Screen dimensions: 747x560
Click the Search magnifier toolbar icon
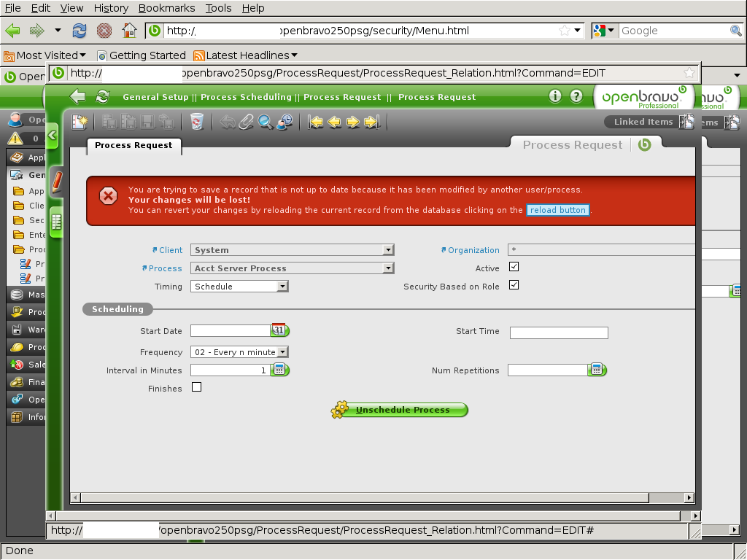coord(266,122)
